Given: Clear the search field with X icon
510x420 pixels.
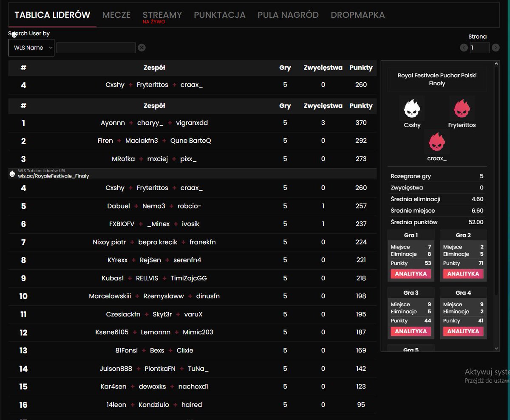Looking at the screenshot, I should 142,48.
